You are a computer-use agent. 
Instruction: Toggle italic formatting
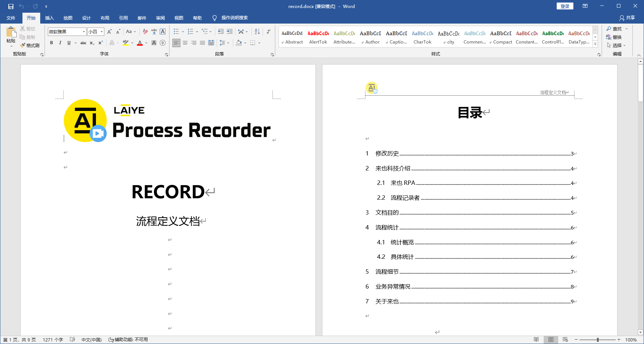click(x=60, y=43)
